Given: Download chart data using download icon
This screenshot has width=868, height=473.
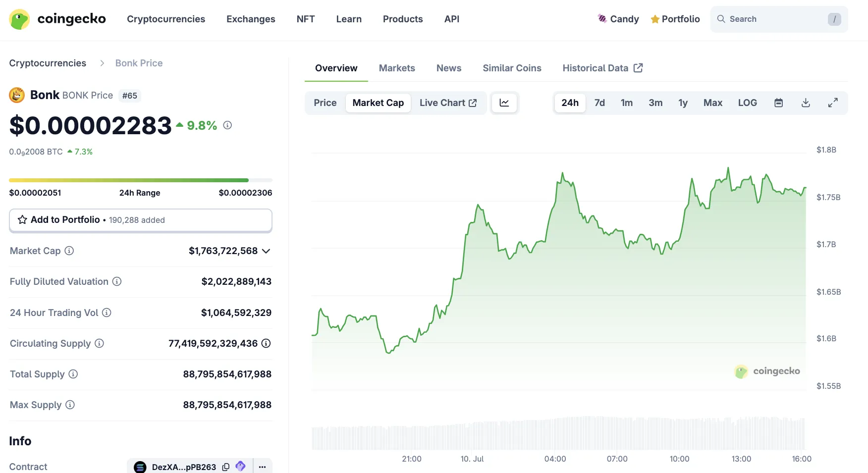Looking at the screenshot, I should pos(806,103).
